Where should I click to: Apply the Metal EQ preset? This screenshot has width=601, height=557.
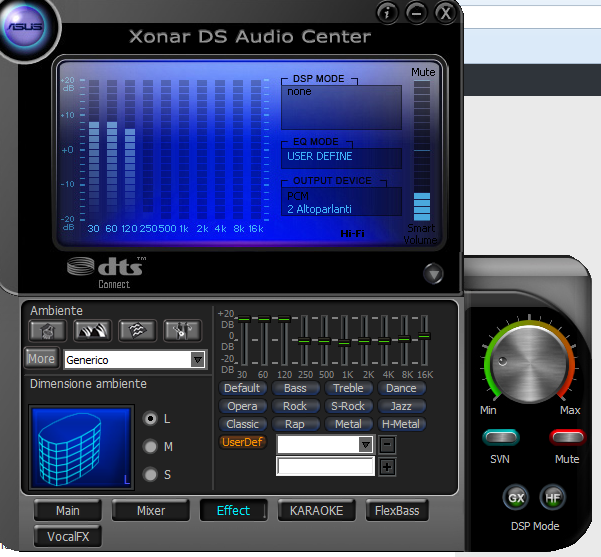348,424
